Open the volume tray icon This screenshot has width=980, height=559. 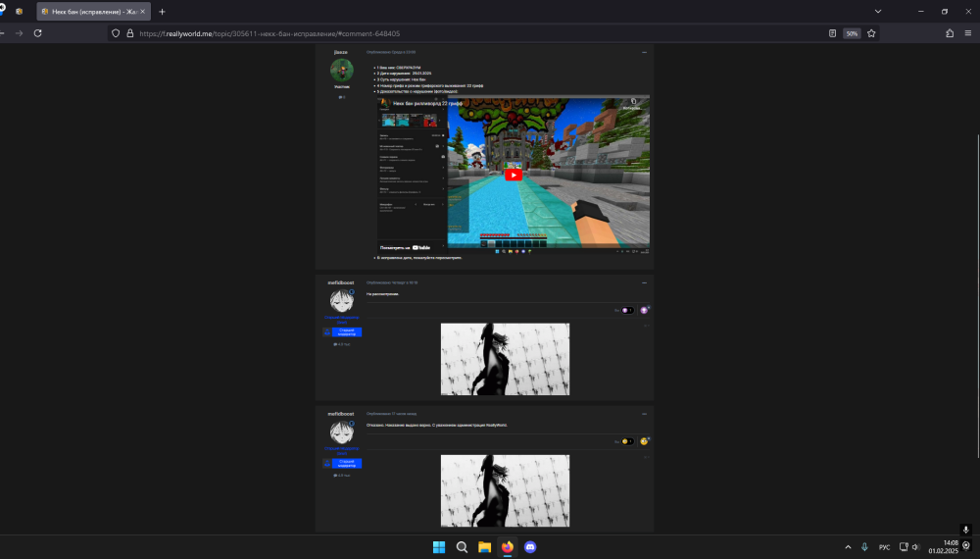coord(916,547)
